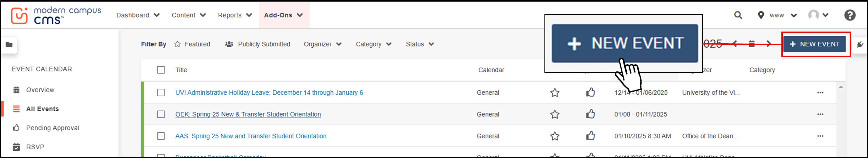Check the OEK Spring 25 orientation checkbox

(x=161, y=114)
